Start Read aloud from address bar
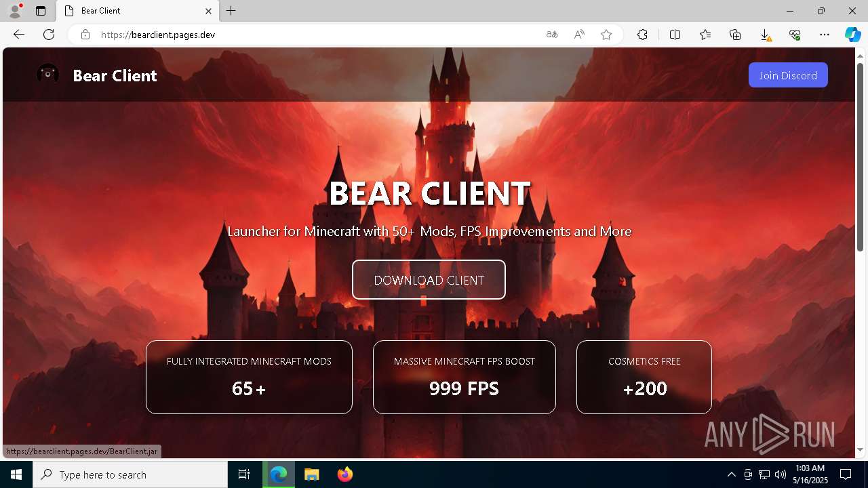The image size is (868, 488). point(579,35)
